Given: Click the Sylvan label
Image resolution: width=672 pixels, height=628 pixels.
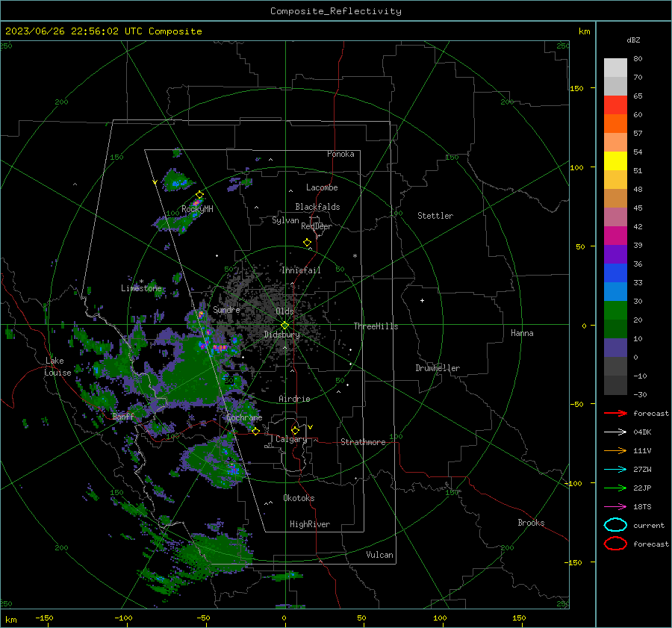Looking at the screenshot, I should click(285, 220).
